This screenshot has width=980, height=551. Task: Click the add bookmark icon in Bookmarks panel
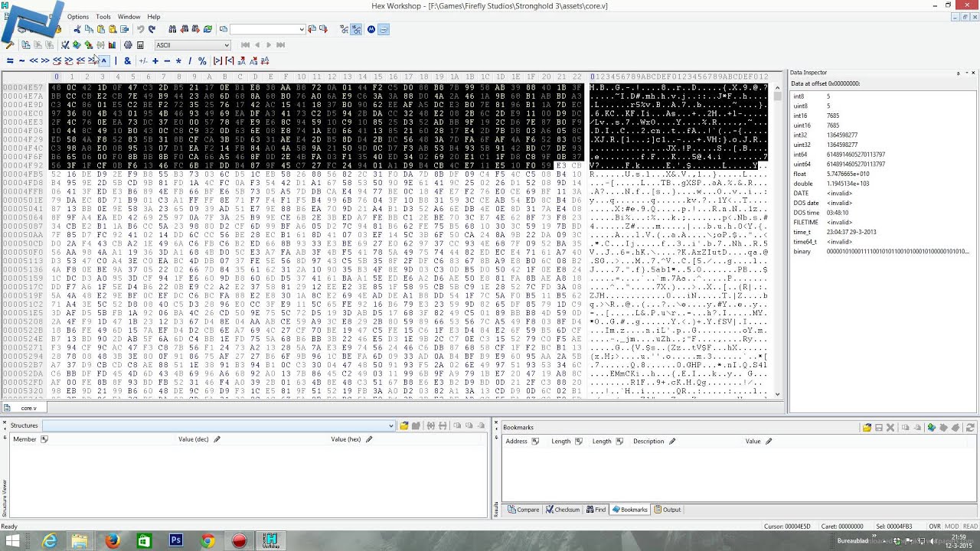(x=931, y=427)
